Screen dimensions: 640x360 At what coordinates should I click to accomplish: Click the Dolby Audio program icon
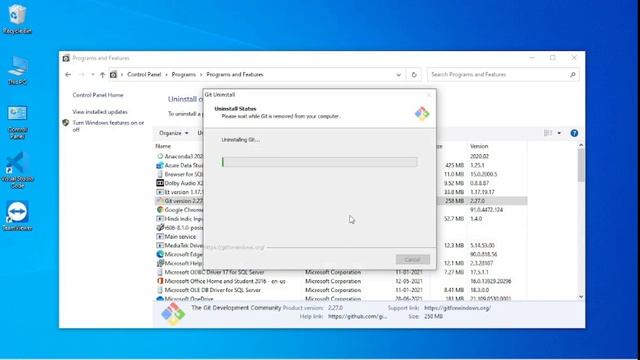[x=160, y=183]
